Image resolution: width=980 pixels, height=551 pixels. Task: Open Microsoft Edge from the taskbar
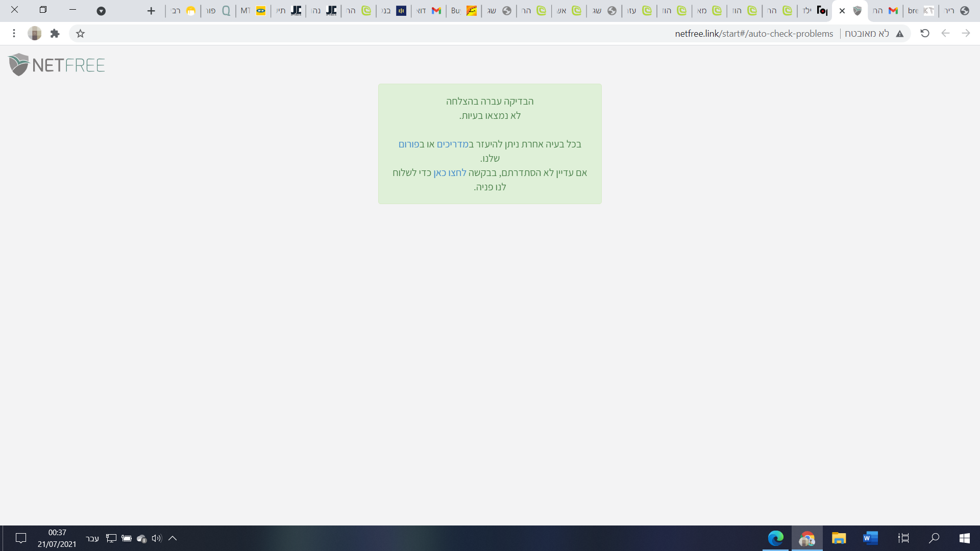point(775,538)
